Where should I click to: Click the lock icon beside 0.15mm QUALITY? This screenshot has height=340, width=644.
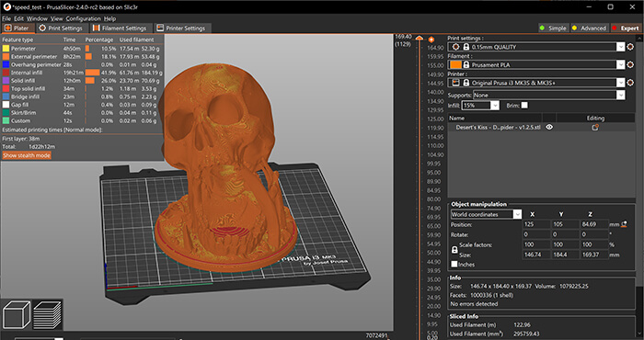point(466,47)
